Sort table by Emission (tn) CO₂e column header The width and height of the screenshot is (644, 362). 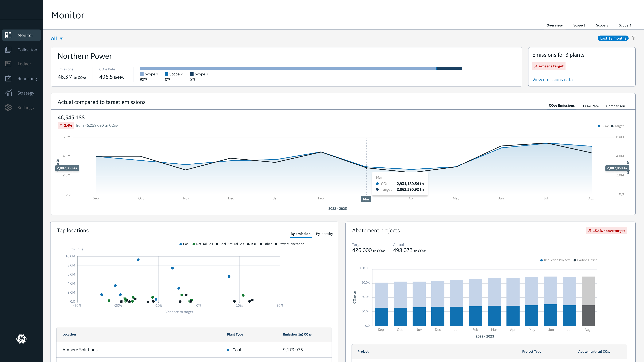pyautogui.click(x=297, y=334)
